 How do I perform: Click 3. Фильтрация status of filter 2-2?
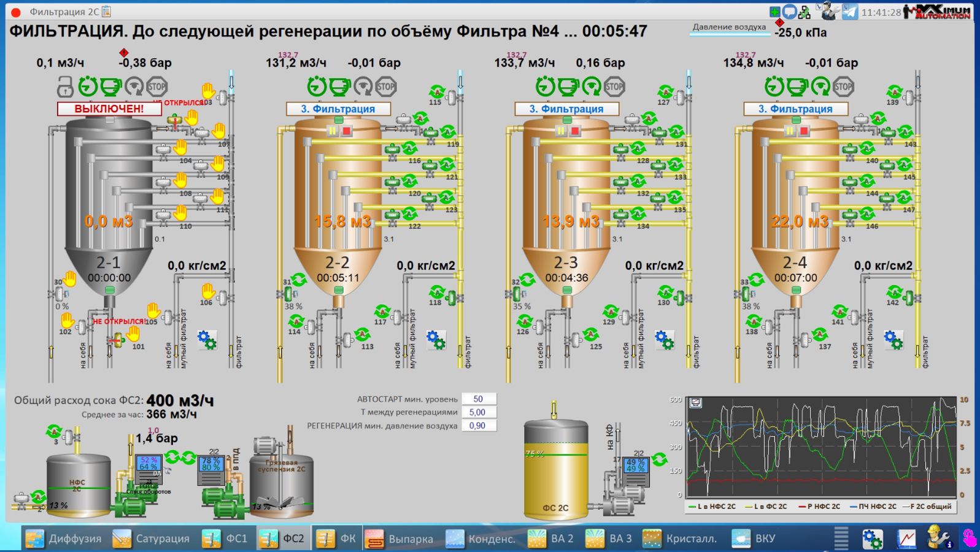click(x=338, y=109)
